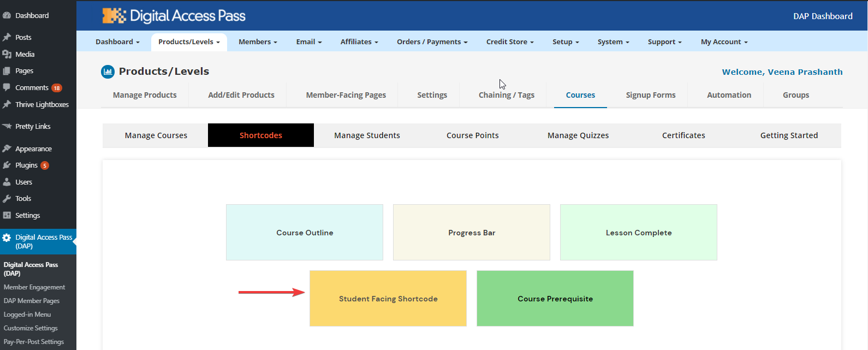Image resolution: width=868 pixels, height=350 pixels.
Task: Click the Student Facing Shortcode tile
Action: pyautogui.click(x=388, y=299)
